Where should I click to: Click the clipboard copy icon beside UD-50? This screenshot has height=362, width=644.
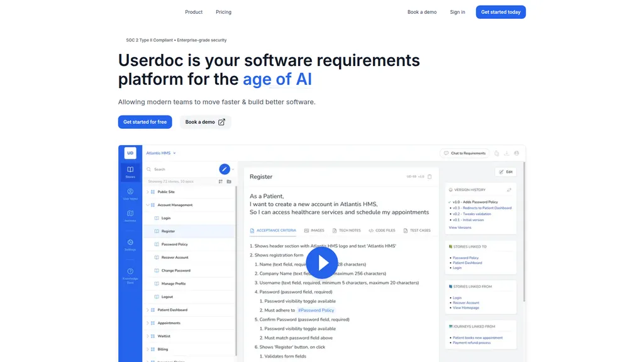point(430,177)
